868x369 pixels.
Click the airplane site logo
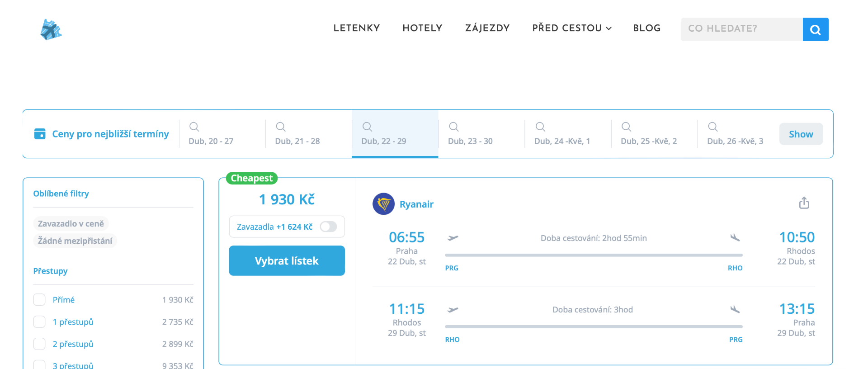pyautogui.click(x=51, y=29)
